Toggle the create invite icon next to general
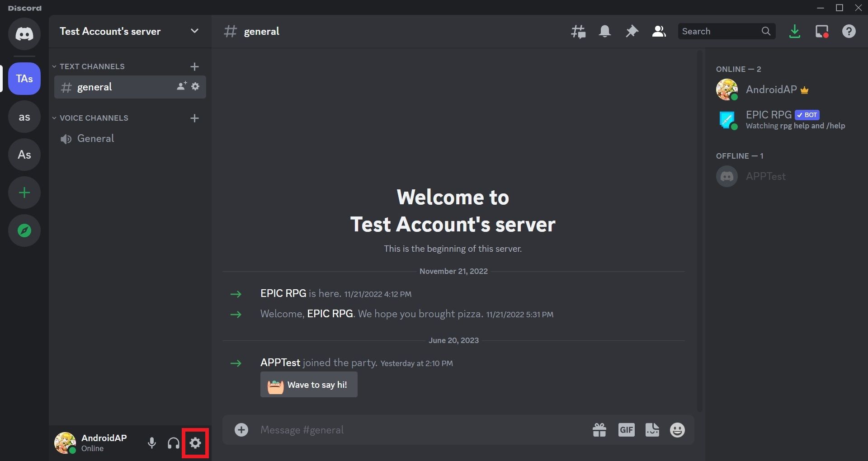Screen dimensions: 868x461 pyautogui.click(x=181, y=86)
